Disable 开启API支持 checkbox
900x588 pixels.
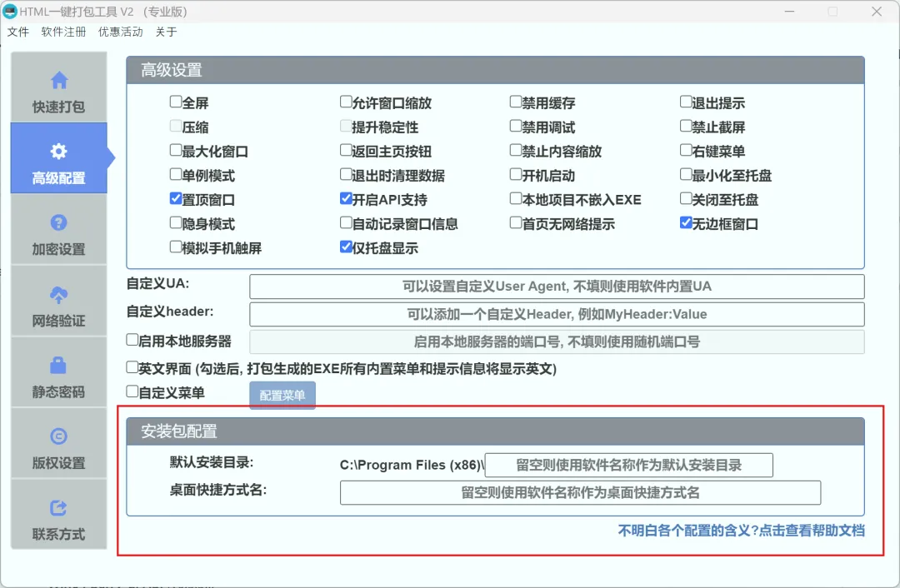[x=346, y=198]
